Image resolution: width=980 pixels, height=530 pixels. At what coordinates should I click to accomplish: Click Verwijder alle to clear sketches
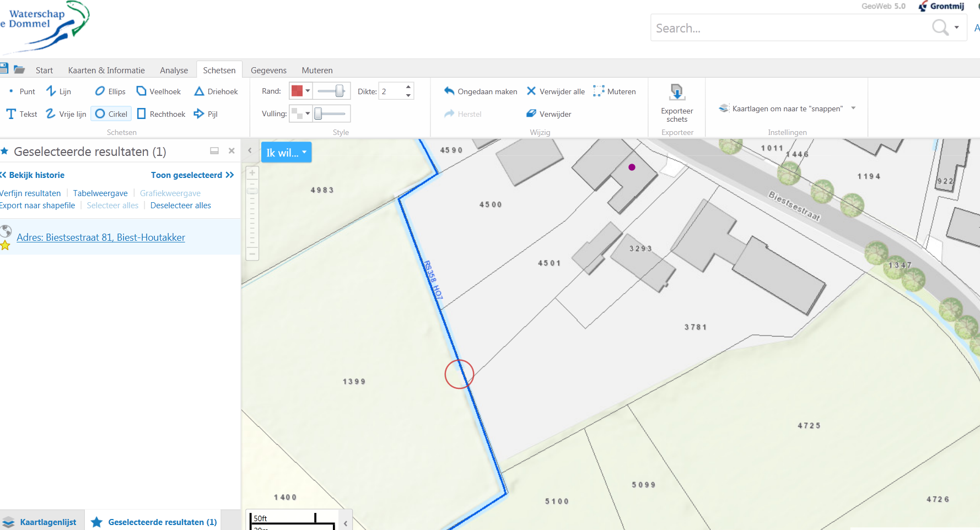(x=556, y=91)
